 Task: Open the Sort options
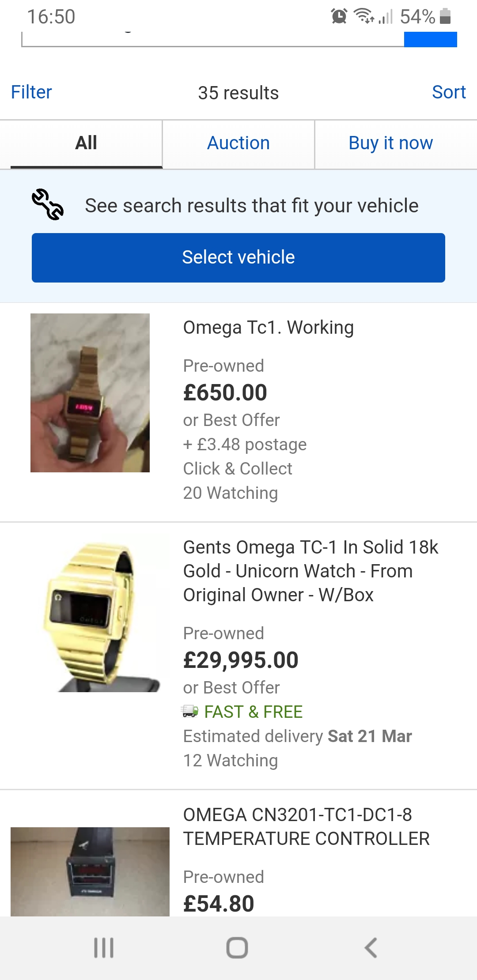[449, 92]
